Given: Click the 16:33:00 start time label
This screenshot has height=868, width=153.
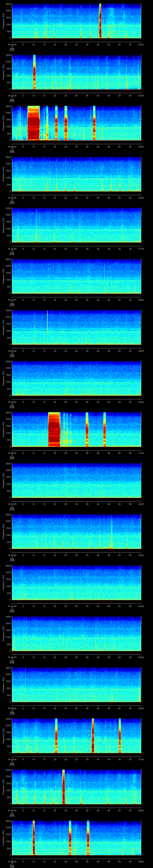Looking at the screenshot, I should 12,606.
